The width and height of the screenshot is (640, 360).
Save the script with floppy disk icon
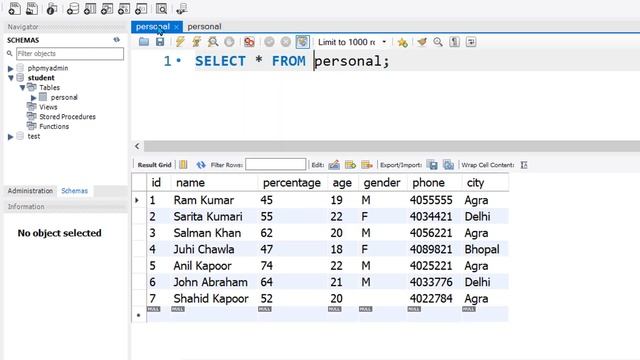tap(160, 42)
